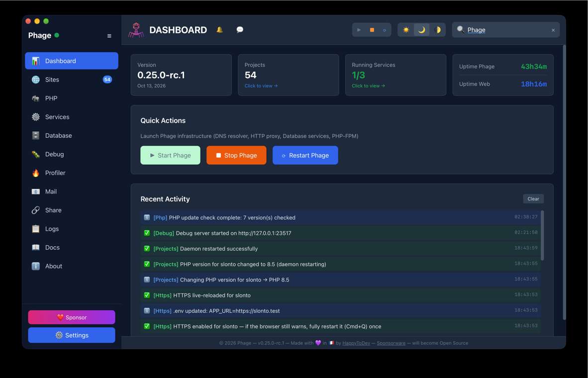Click the Start Phage button

(170, 155)
